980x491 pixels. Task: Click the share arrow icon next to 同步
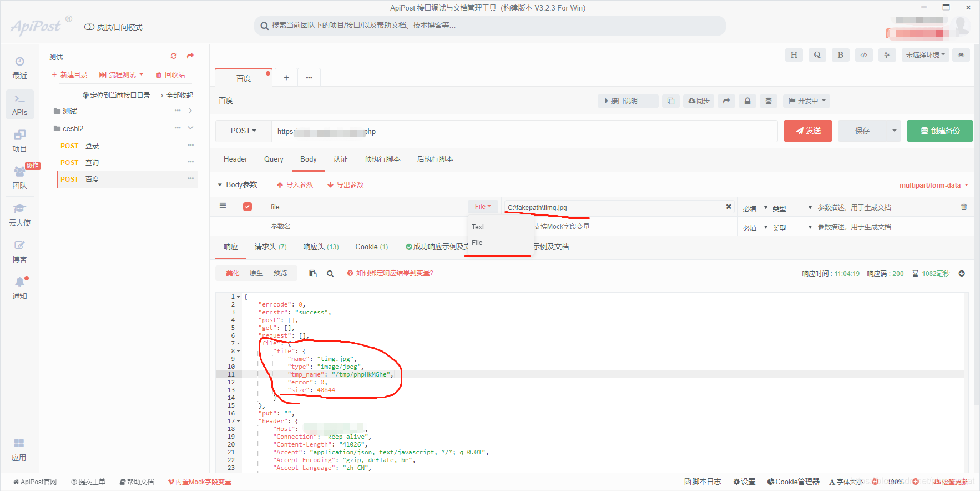[726, 101]
